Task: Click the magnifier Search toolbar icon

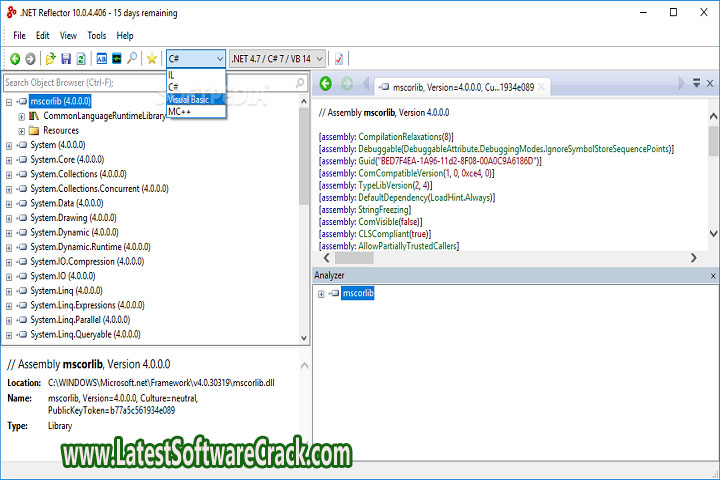Action: point(132,58)
